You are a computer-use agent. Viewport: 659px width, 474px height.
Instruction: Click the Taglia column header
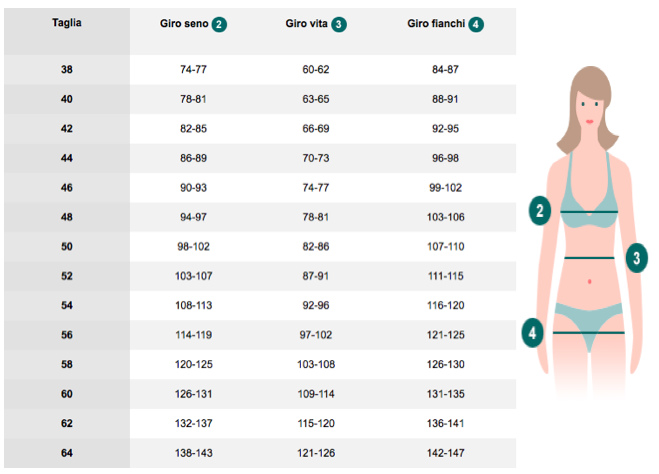pos(67,23)
